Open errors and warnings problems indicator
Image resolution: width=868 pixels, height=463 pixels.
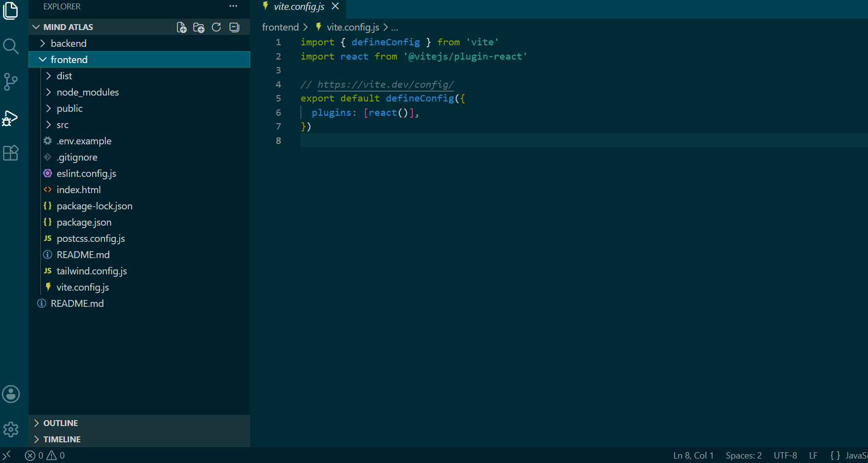click(45, 456)
